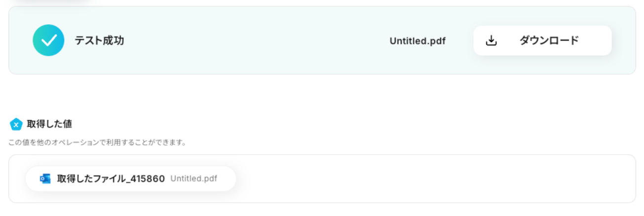Click blank space between banner and 取得した値
The image size is (644, 216).
pos(322,95)
